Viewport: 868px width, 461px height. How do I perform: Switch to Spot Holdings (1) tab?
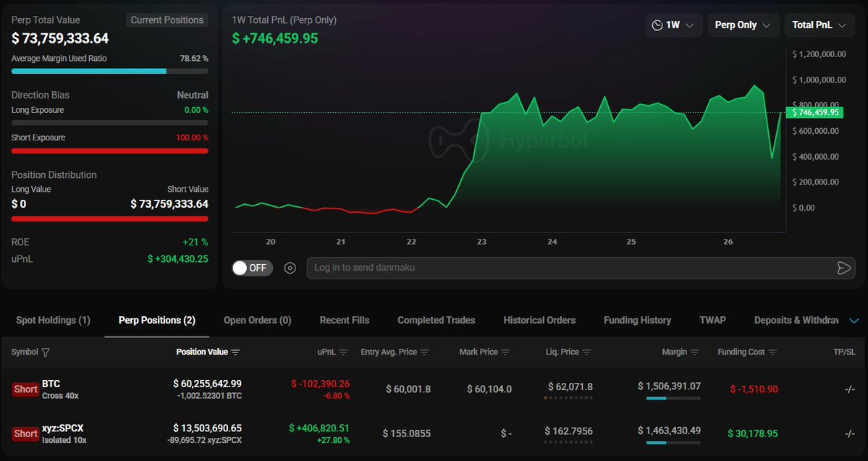(53, 320)
